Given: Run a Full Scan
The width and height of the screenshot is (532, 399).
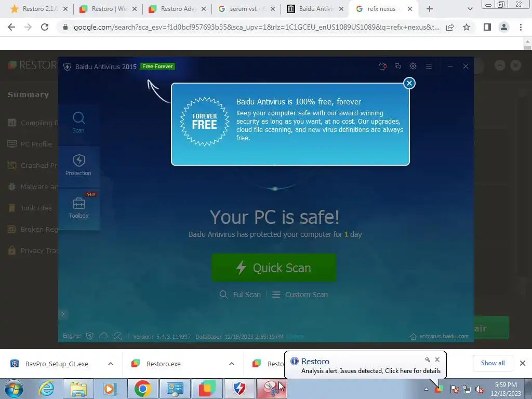Looking at the screenshot, I should point(240,295).
